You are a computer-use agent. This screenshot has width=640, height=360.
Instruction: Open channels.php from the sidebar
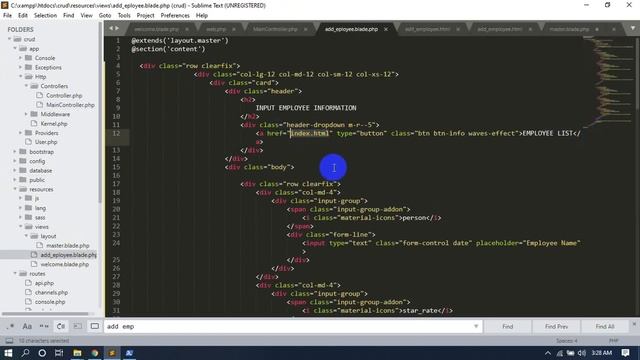[51, 292]
